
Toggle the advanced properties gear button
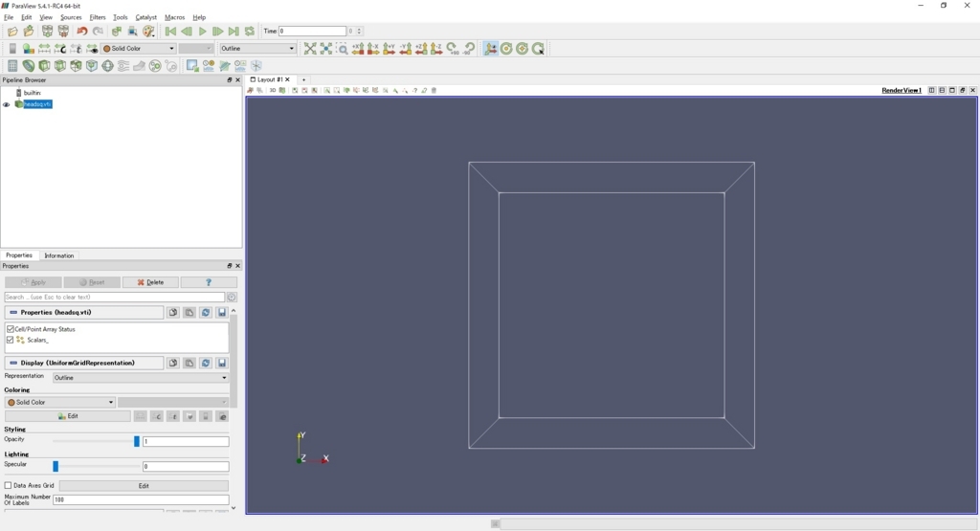[x=232, y=298]
